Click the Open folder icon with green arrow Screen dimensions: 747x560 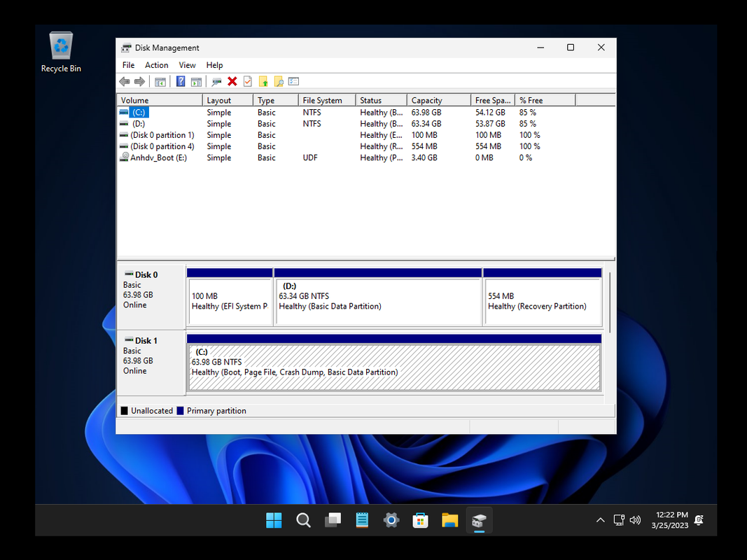263,81
